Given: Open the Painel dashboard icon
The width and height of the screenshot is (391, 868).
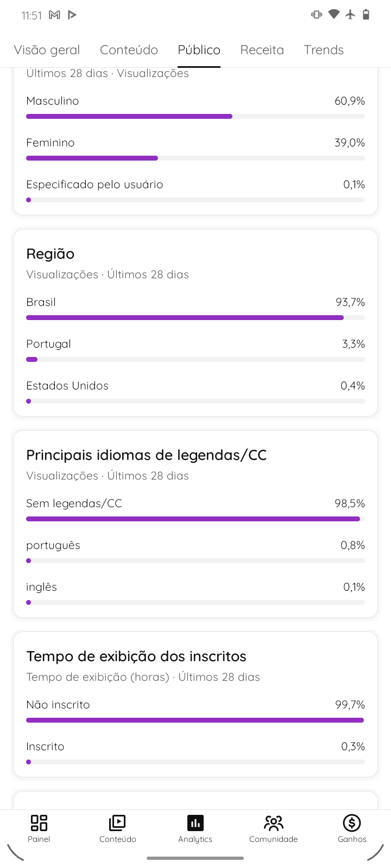Looking at the screenshot, I should coord(39,823).
